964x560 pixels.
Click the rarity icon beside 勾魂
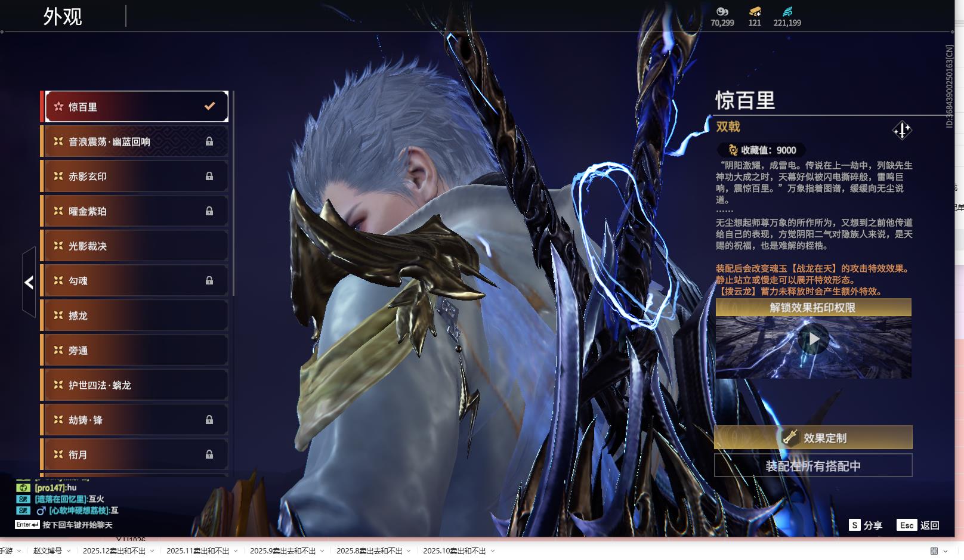58,280
